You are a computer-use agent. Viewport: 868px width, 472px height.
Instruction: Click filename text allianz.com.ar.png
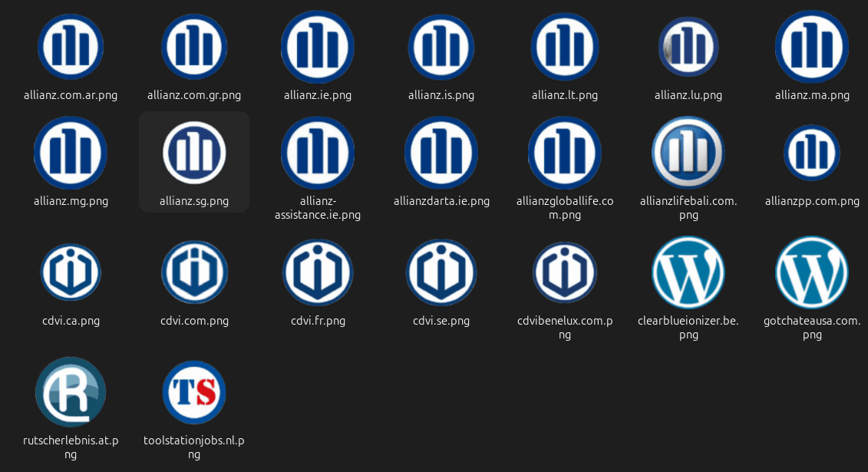[x=71, y=95]
